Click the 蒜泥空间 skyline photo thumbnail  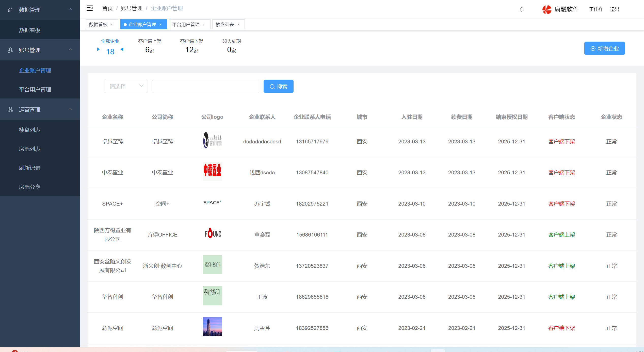212,327
